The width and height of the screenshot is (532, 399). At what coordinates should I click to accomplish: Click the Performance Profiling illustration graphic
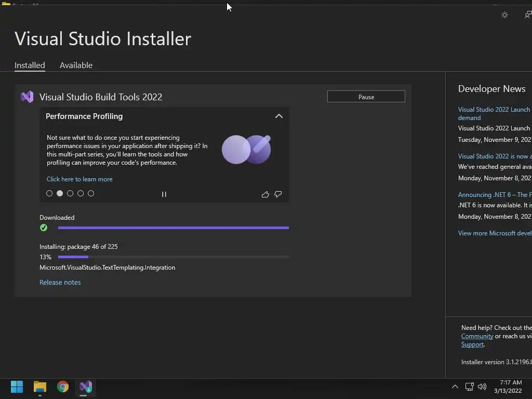246,149
